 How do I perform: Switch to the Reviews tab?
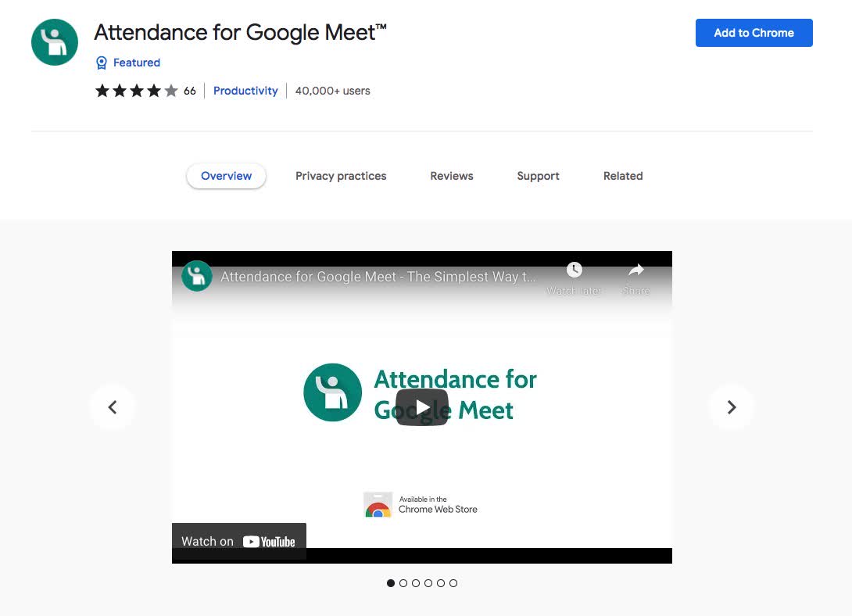point(452,176)
